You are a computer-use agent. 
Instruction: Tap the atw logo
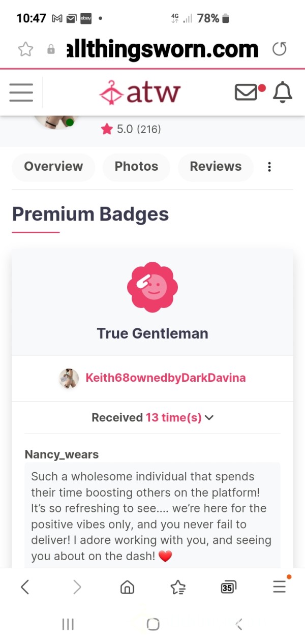point(140,93)
